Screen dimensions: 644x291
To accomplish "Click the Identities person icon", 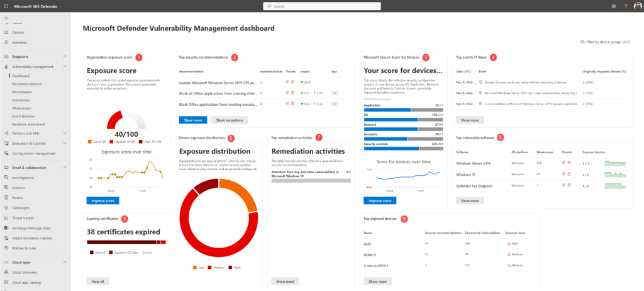I will point(6,42).
